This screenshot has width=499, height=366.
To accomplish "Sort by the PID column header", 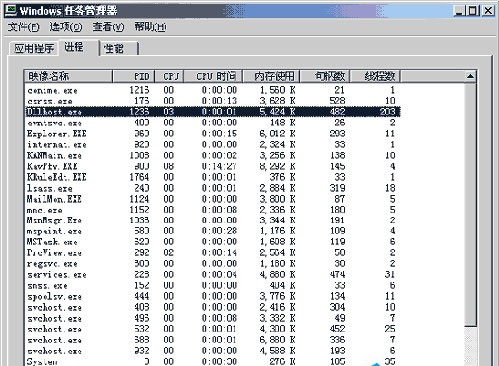I will pos(134,76).
